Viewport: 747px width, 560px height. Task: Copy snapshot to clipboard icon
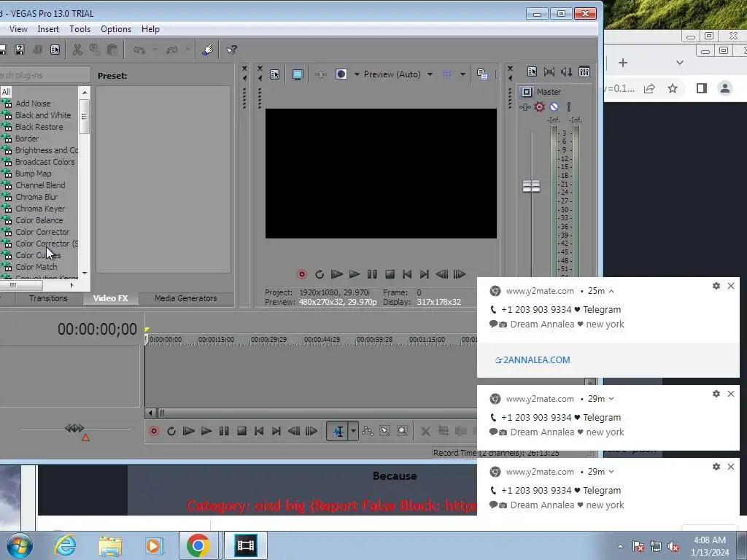pos(482,74)
